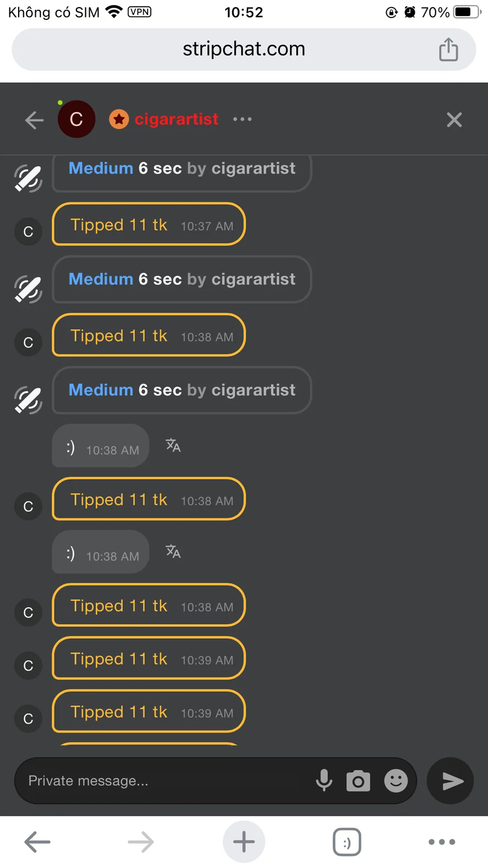The height and width of the screenshot is (868, 488).
Task: Close the private chat panel
Action: tap(454, 120)
